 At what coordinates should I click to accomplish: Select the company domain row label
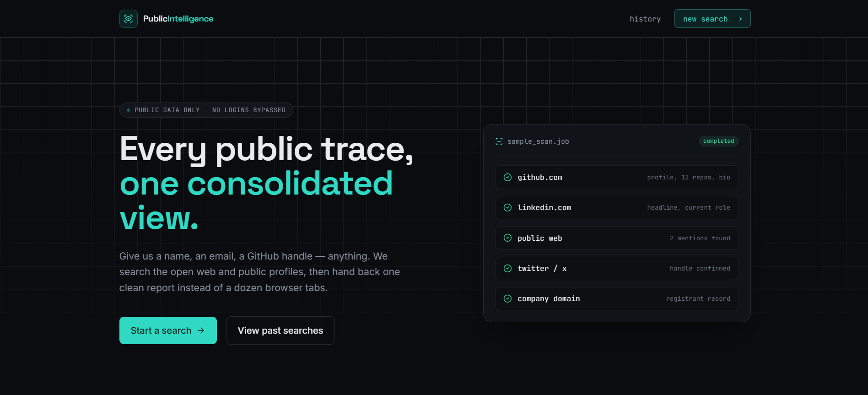tap(549, 299)
